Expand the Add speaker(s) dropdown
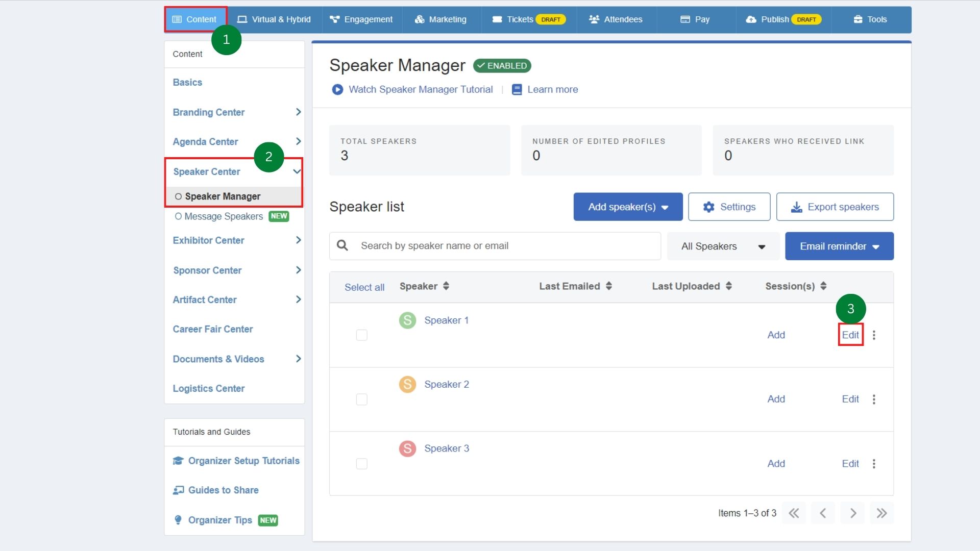The image size is (980, 551). 628,207
